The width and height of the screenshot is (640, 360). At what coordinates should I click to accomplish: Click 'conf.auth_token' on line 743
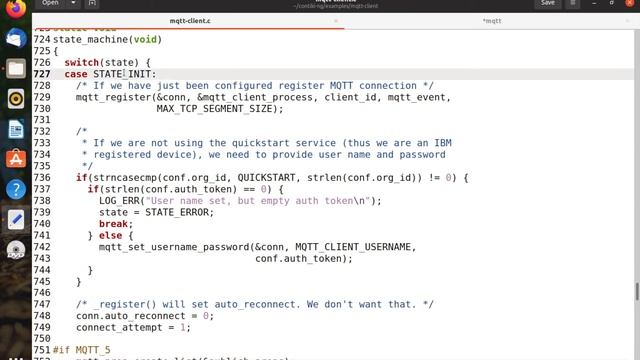(x=298, y=258)
